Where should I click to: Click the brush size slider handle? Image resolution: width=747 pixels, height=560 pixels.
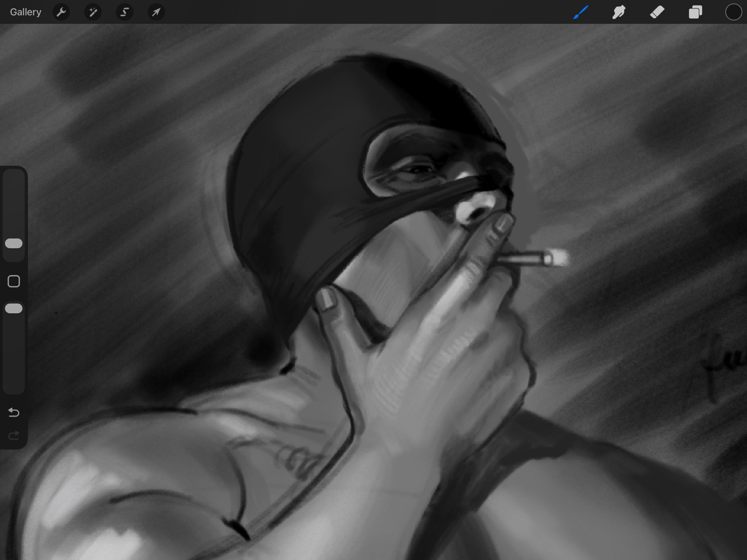point(14,243)
